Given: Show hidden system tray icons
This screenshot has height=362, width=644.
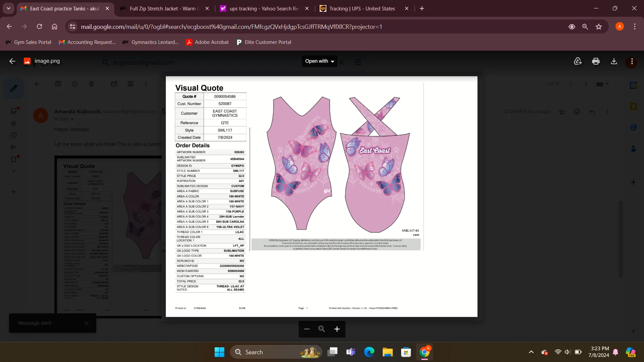Looking at the screenshot, I should point(531,352).
